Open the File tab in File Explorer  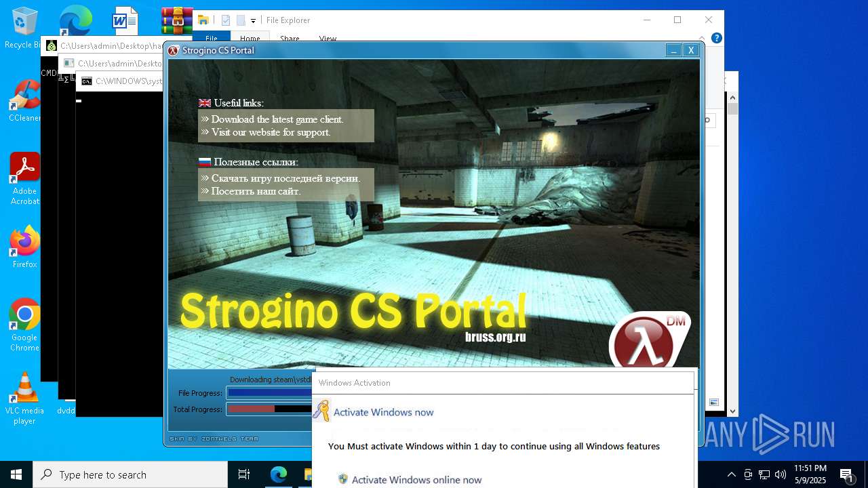click(x=212, y=38)
